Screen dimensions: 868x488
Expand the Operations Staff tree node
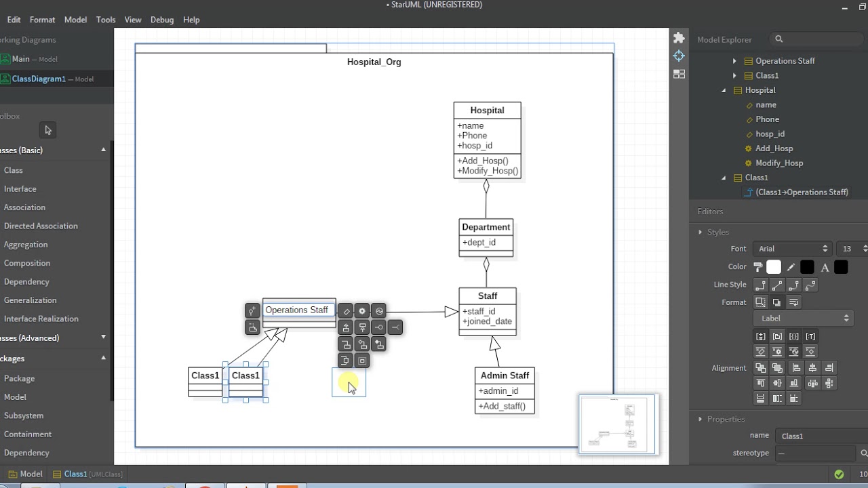click(734, 61)
